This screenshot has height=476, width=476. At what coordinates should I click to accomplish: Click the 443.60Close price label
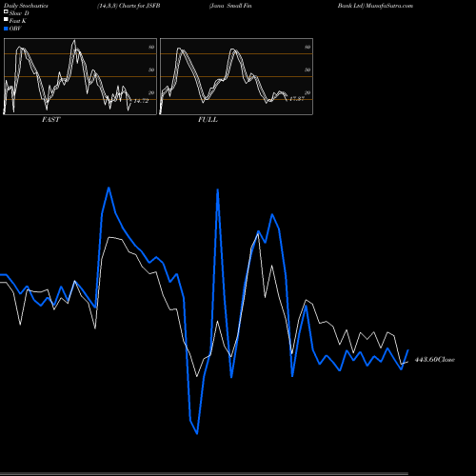435,360
